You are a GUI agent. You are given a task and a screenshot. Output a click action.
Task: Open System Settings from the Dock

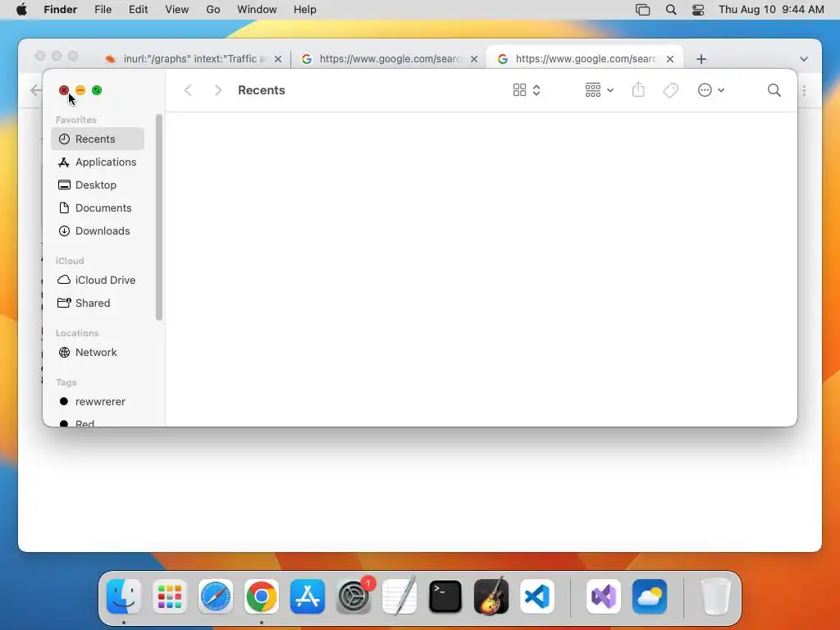click(354, 596)
